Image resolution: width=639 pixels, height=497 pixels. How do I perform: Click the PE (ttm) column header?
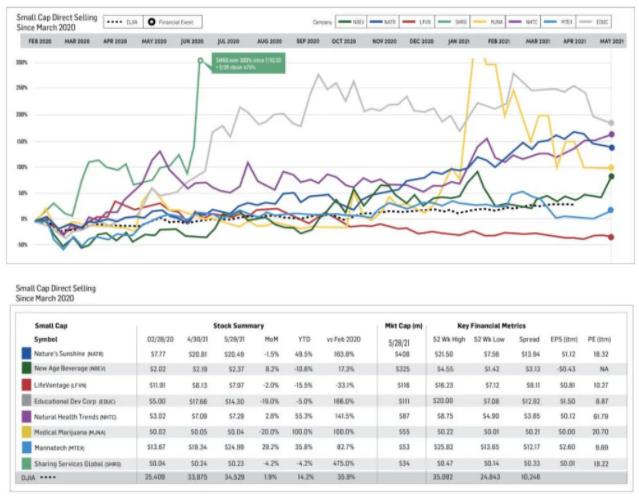click(x=599, y=339)
